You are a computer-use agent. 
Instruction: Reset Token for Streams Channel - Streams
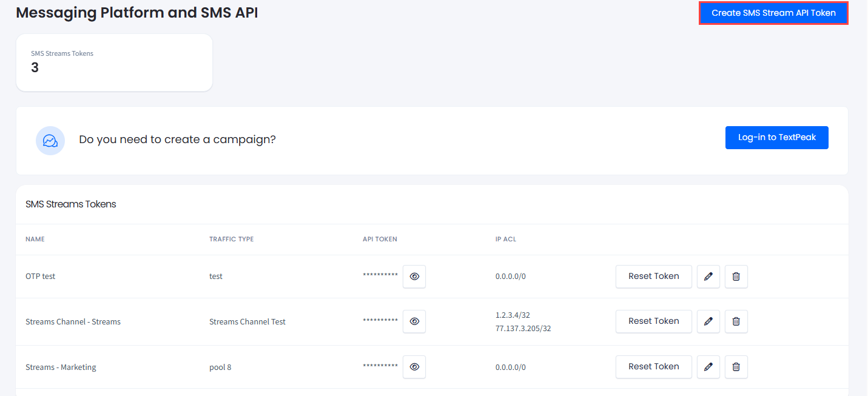pyautogui.click(x=653, y=321)
